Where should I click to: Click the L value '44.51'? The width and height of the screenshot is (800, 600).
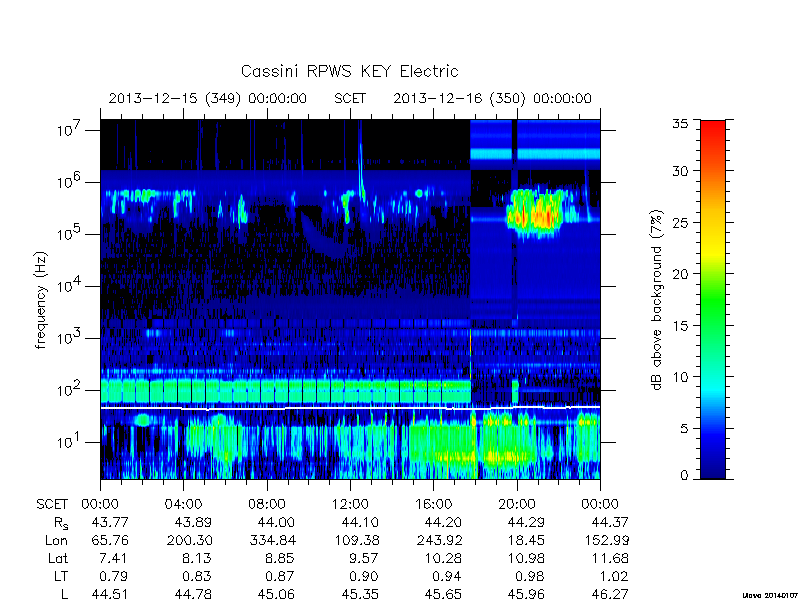110,594
